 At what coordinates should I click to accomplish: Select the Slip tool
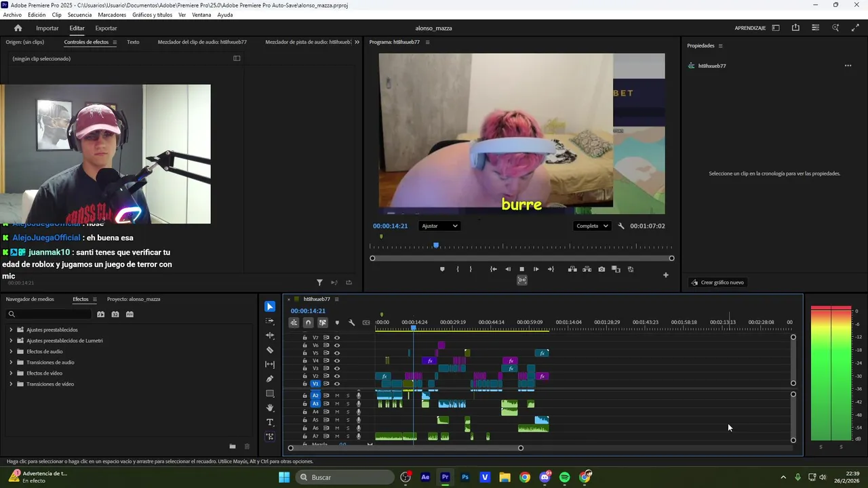pyautogui.click(x=270, y=365)
